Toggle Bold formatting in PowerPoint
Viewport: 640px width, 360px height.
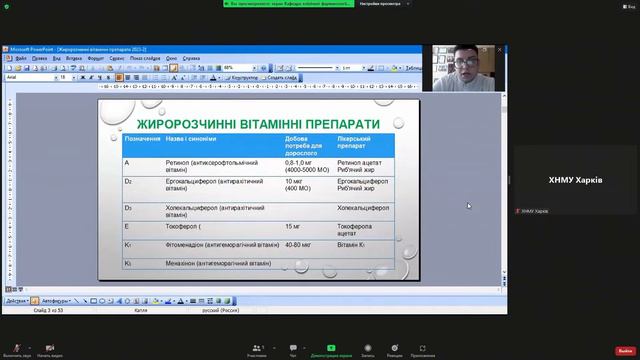(x=83, y=78)
